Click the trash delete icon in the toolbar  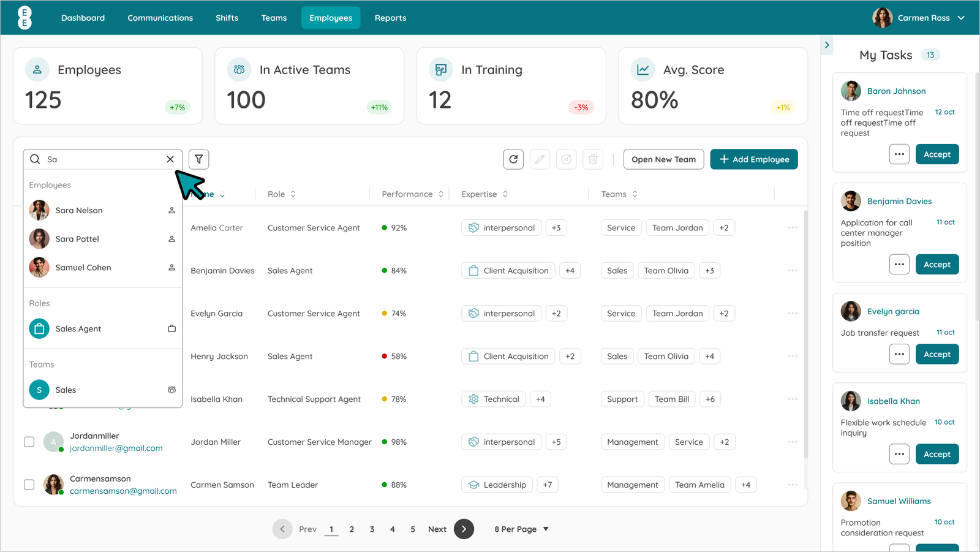(593, 159)
